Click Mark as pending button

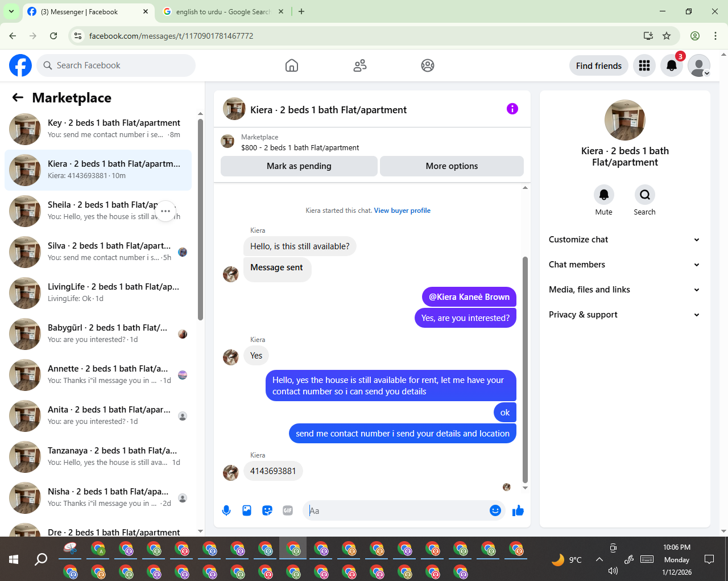299,166
